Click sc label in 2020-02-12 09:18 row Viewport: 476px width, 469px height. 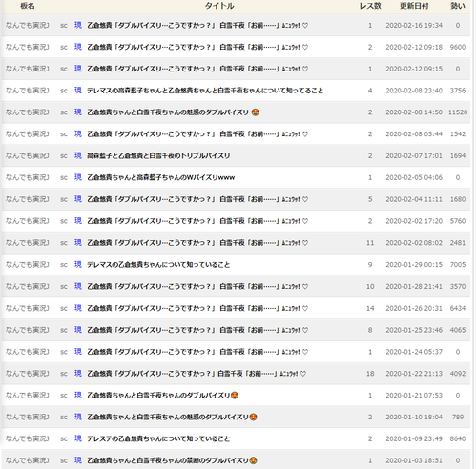tap(64, 47)
